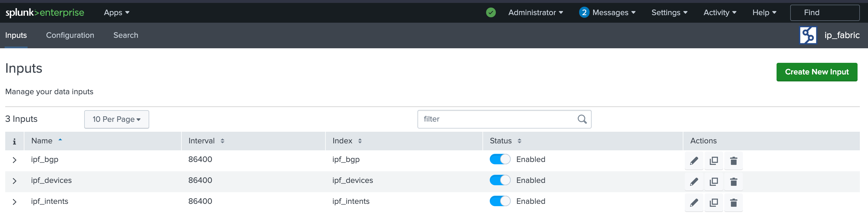
Task: Toggle the ipf_devices input status
Action: [x=500, y=180]
